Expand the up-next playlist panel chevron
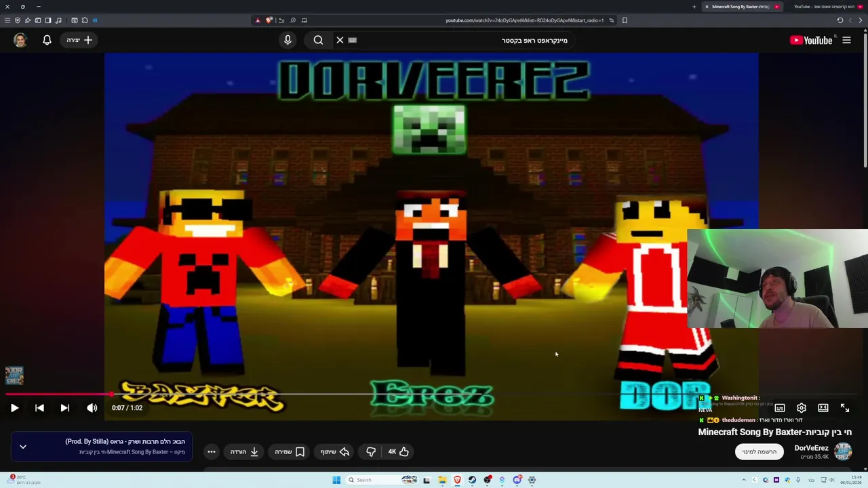 pos(23,447)
